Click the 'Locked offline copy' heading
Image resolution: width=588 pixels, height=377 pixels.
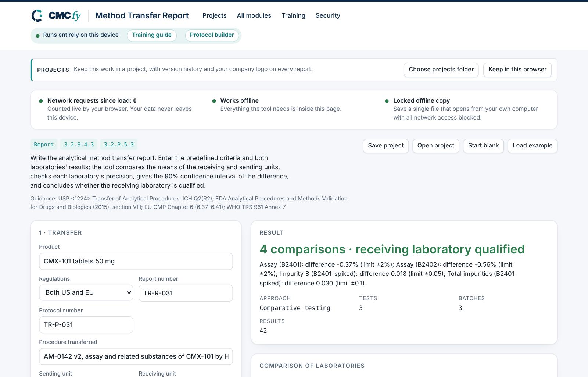pos(422,100)
